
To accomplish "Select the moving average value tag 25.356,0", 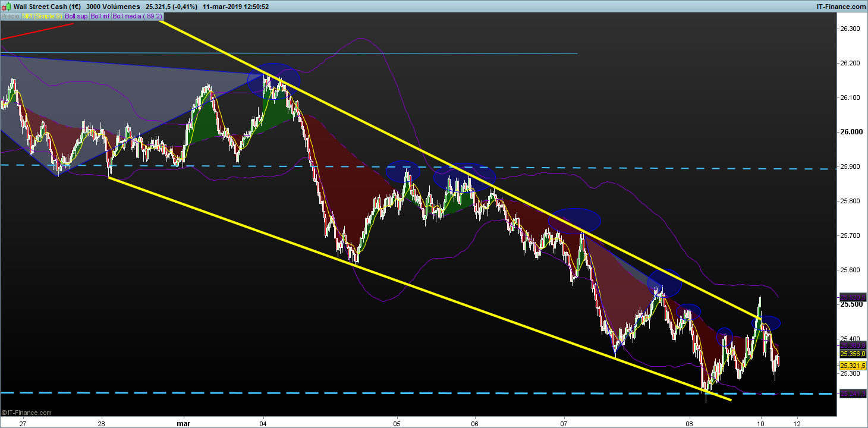I will point(853,354).
